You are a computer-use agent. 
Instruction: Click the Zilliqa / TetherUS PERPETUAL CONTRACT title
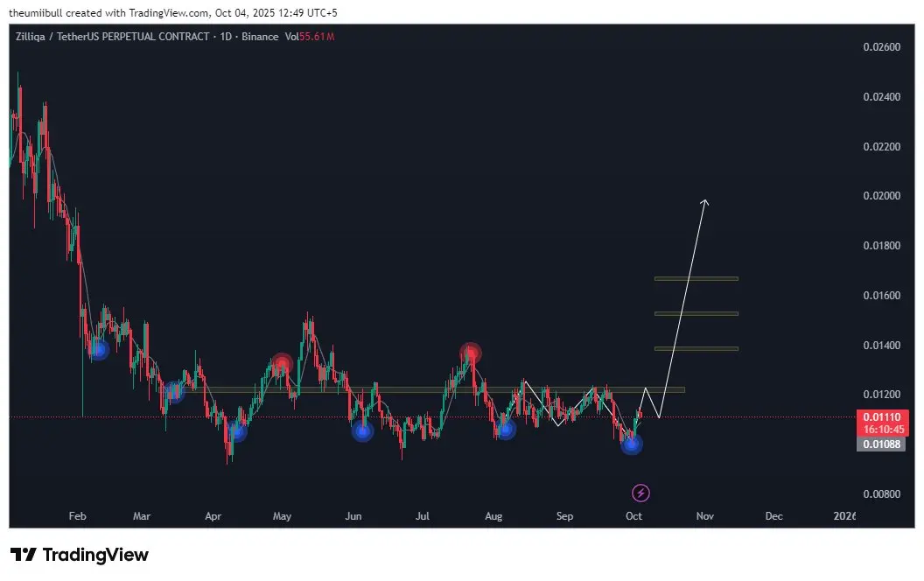(112, 37)
